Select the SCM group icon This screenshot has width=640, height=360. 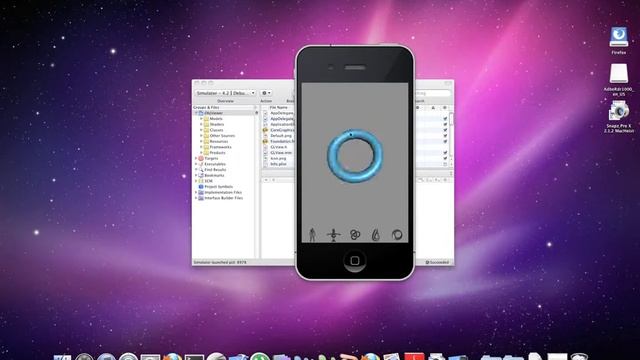click(x=201, y=181)
